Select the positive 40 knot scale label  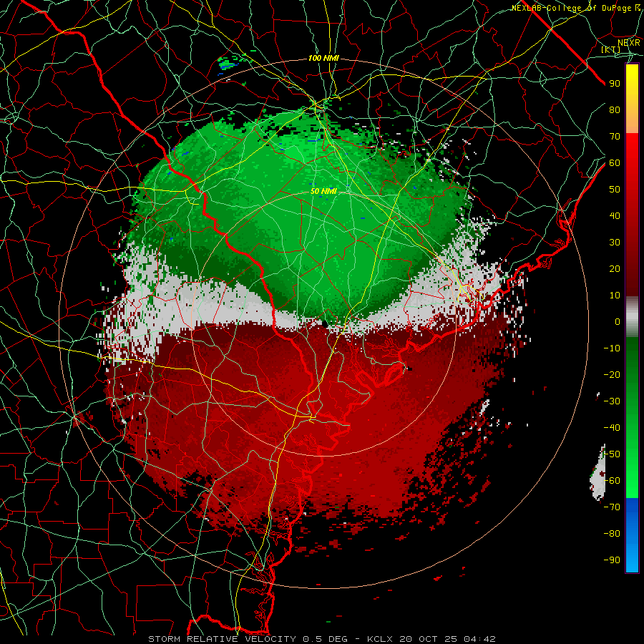[x=615, y=215]
